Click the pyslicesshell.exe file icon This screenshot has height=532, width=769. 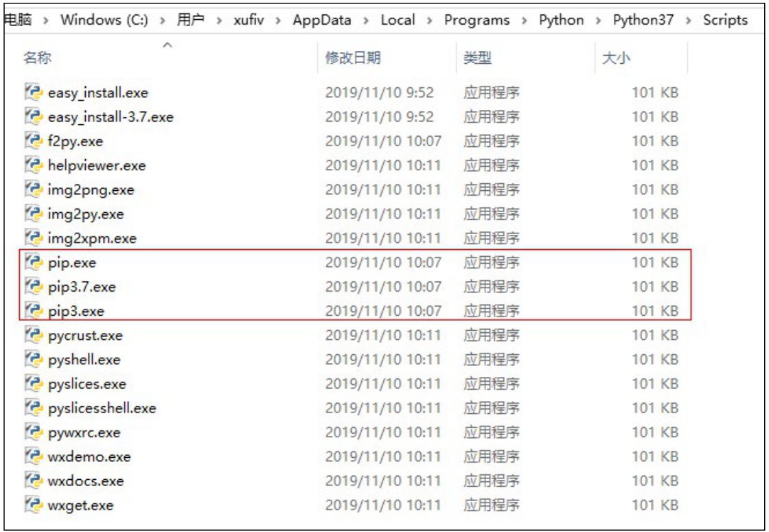click(34, 408)
